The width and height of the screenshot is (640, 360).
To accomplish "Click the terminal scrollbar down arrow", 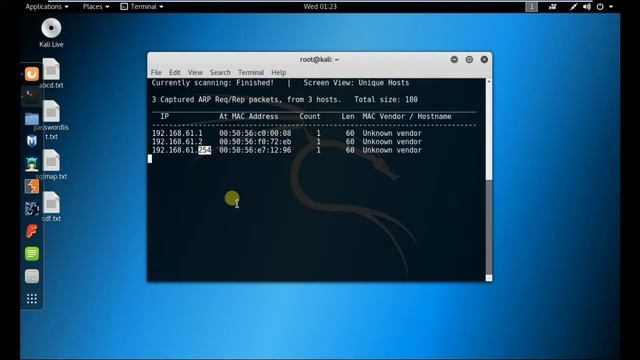I will pyautogui.click(x=489, y=278).
